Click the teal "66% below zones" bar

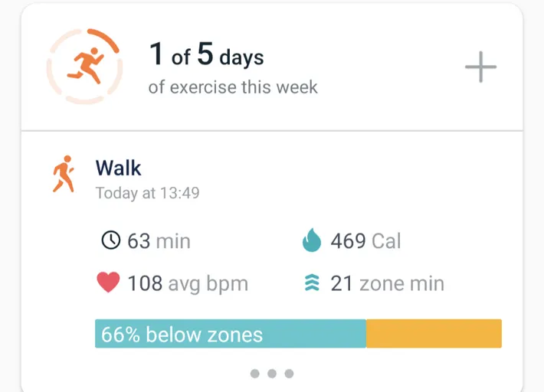click(230, 334)
